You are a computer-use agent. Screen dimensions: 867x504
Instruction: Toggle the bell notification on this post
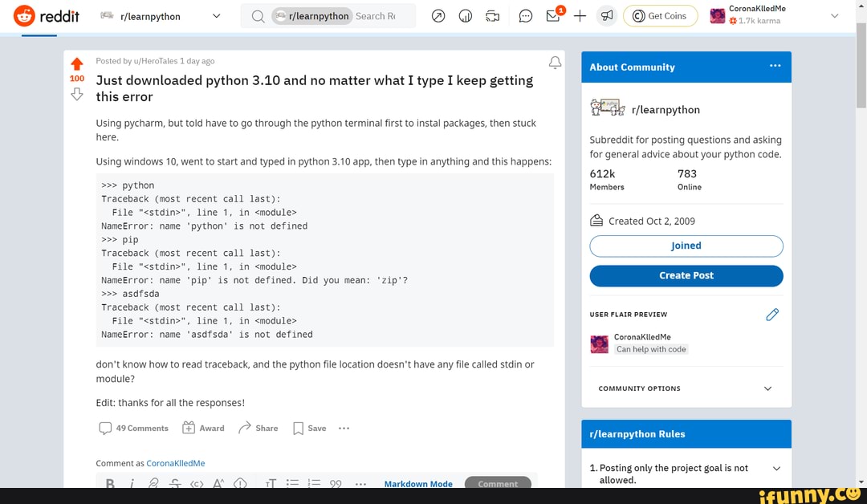click(555, 61)
